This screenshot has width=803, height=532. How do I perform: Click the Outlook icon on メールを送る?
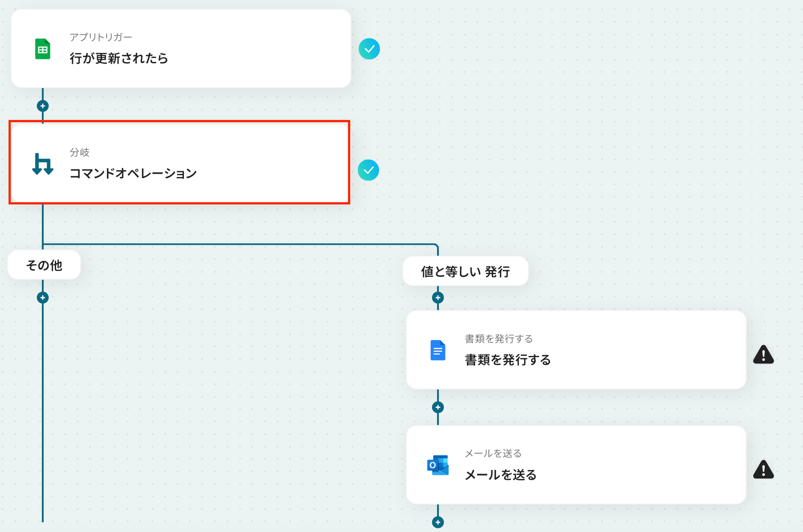click(x=438, y=465)
